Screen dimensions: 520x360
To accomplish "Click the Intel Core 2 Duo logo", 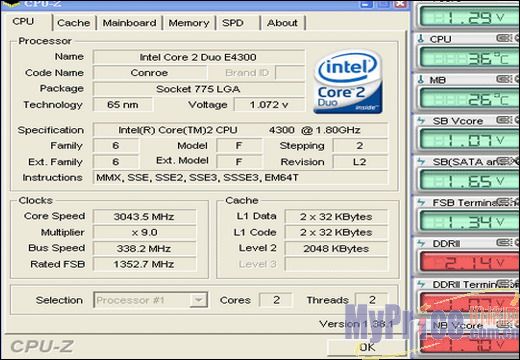I will click(x=348, y=82).
